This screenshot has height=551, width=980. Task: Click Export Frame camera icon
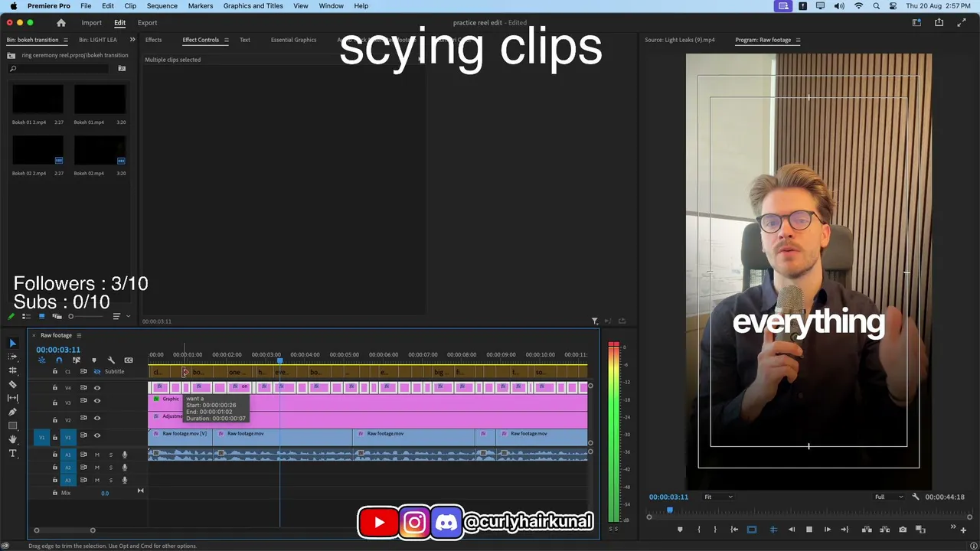click(903, 530)
